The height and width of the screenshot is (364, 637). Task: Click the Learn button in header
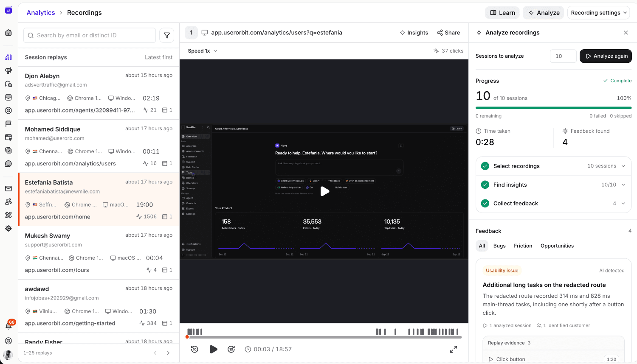pos(503,13)
